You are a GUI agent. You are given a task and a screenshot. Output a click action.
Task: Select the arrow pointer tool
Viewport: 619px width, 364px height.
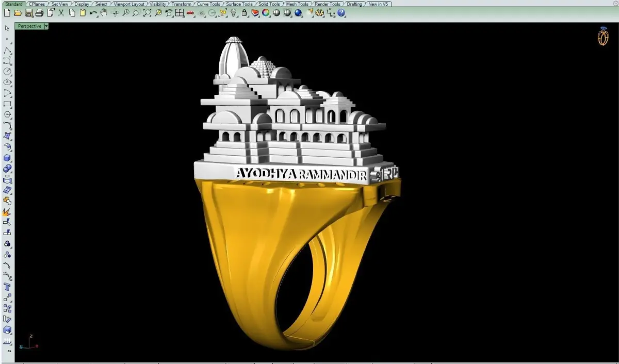pyautogui.click(x=7, y=28)
